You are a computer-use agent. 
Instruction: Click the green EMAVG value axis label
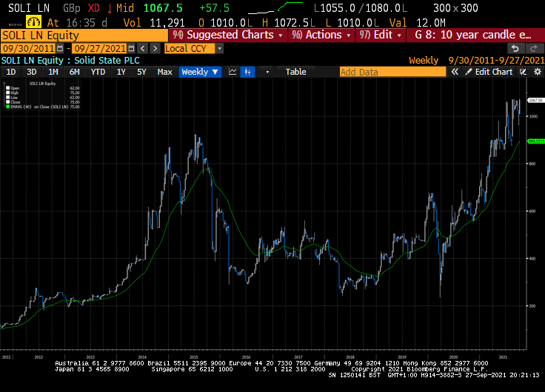pyautogui.click(x=536, y=141)
